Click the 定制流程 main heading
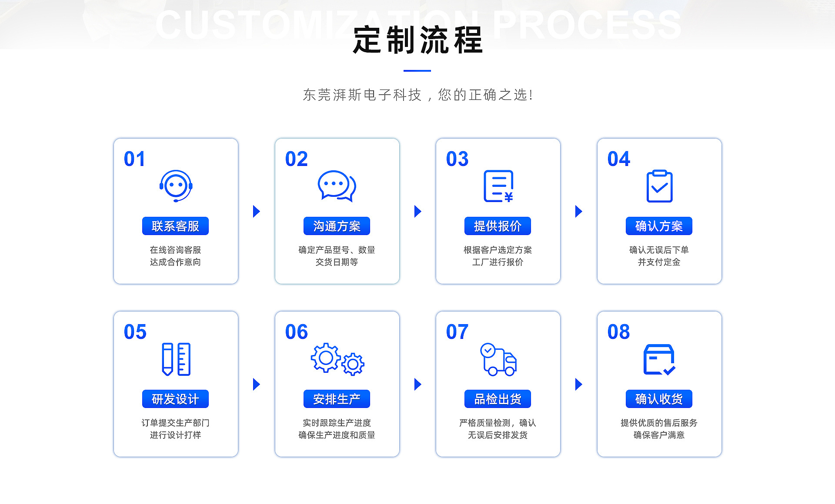This screenshot has width=835, height=504. tap(417, 40)
